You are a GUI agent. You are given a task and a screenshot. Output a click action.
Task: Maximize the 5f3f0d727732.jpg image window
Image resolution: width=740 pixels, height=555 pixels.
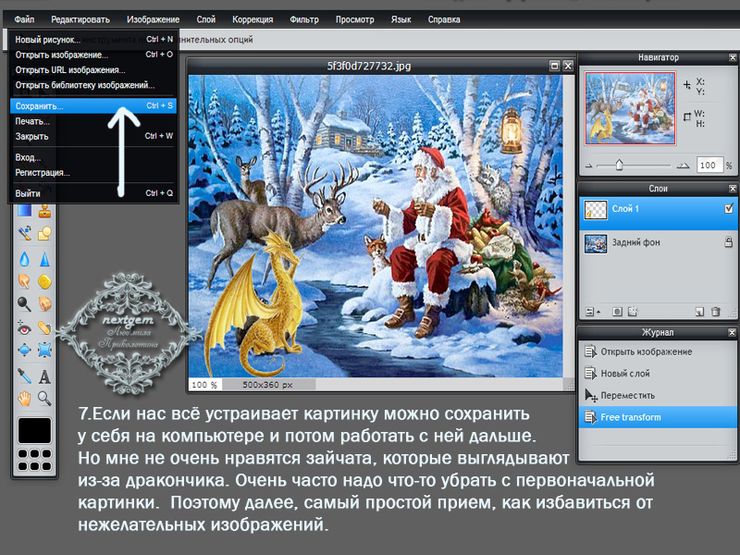pyautogui.click(x=555, y=66)
